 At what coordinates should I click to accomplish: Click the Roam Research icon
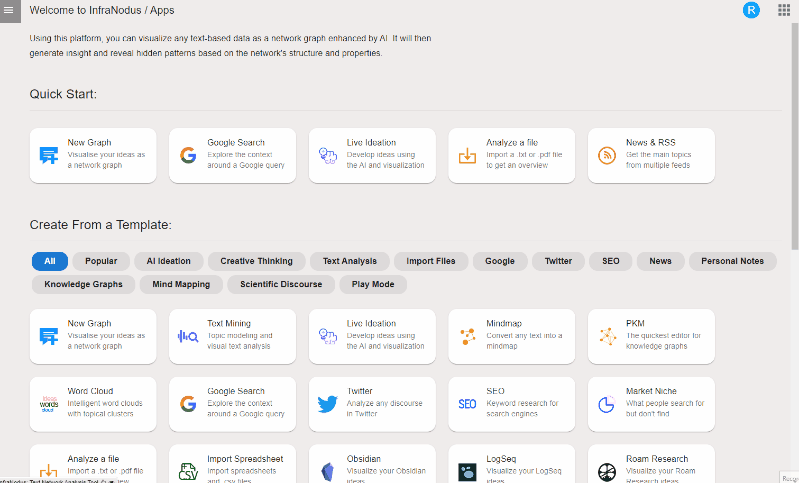[607, 472]
